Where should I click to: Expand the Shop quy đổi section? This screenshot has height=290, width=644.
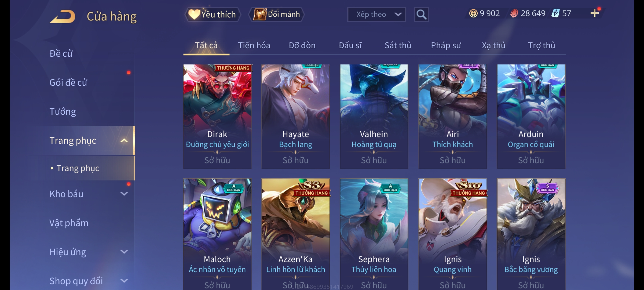point(124,281)
